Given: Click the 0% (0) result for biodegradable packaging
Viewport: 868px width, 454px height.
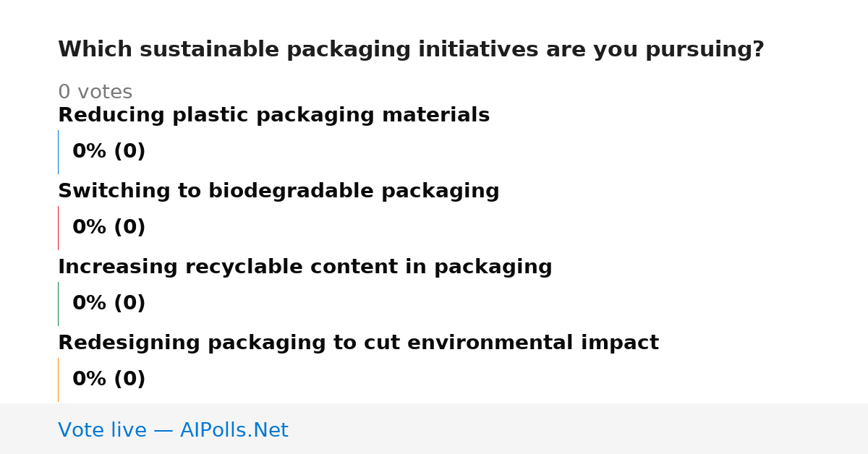Looking at the screenshot, I should [x=109, y=228].
